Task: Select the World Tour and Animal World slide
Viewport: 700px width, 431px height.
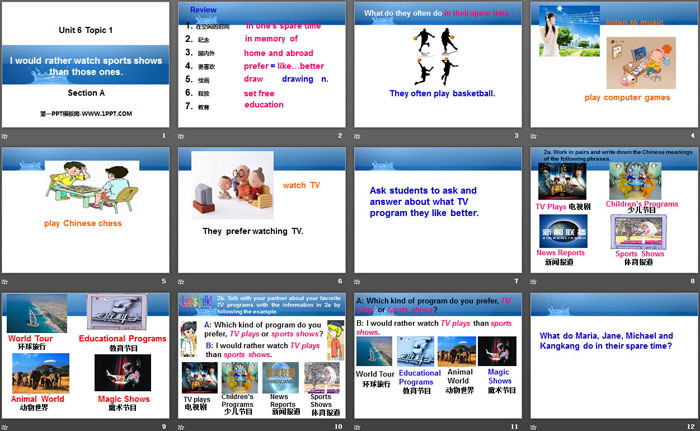Action: (x=85, y=356)
